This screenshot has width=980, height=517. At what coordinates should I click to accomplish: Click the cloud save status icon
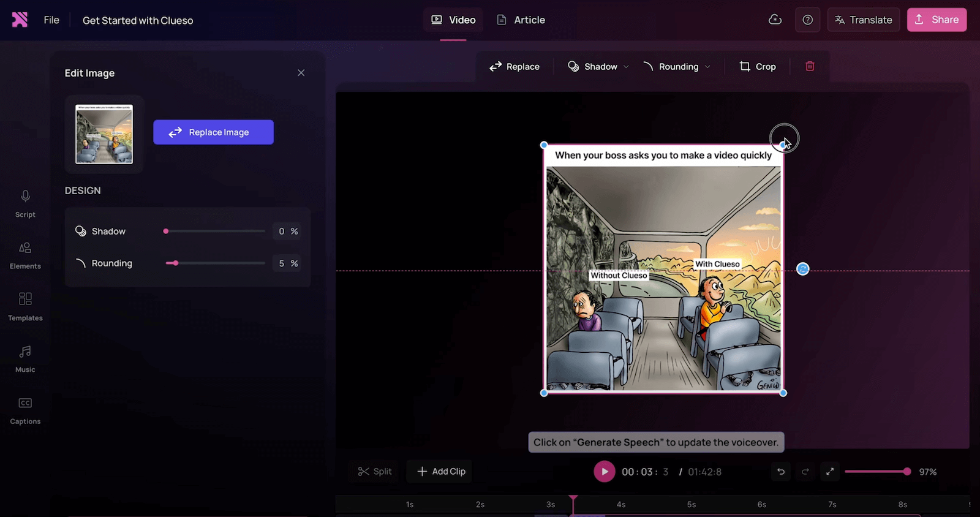tap(775, 20)
